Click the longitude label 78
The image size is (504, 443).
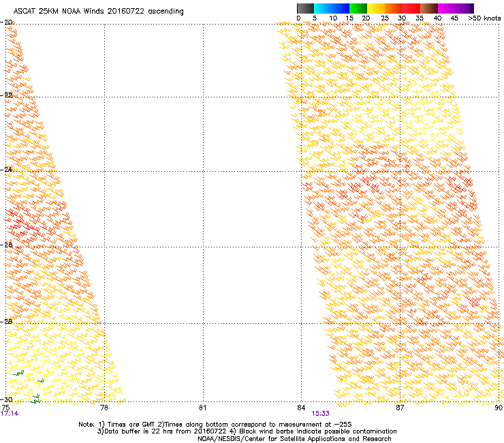pos(104,408)
